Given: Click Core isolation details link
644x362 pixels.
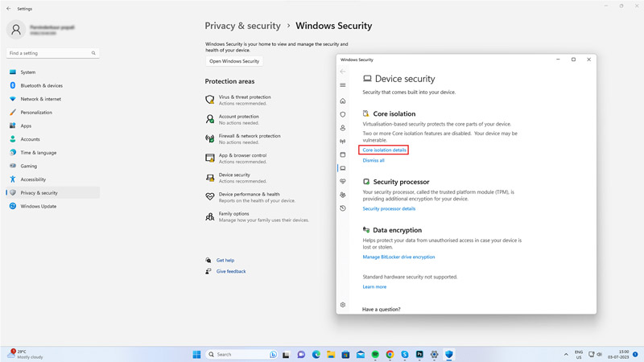Looking at the screenshot, I should point(384,150).
